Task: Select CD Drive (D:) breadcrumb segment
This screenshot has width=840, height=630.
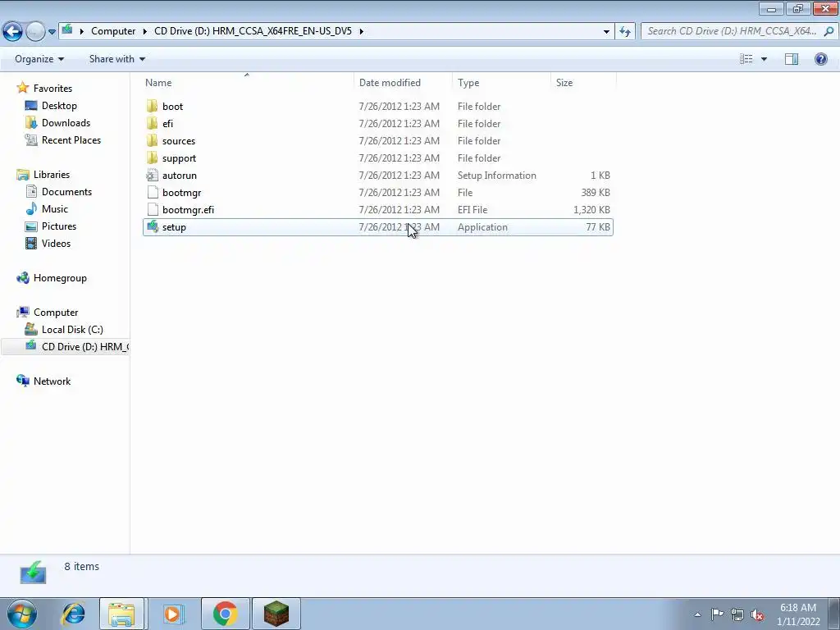Action: (253, 31)
